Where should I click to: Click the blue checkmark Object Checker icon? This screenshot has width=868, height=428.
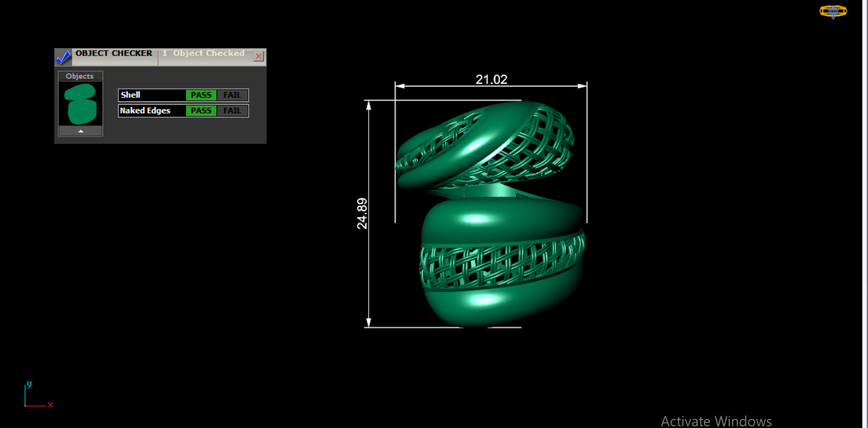coord(63,57)
